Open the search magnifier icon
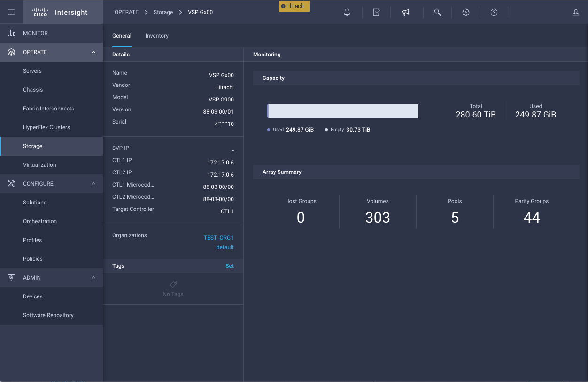The height and width of the screenshot is (382, 588). click(x=437, y=13)
